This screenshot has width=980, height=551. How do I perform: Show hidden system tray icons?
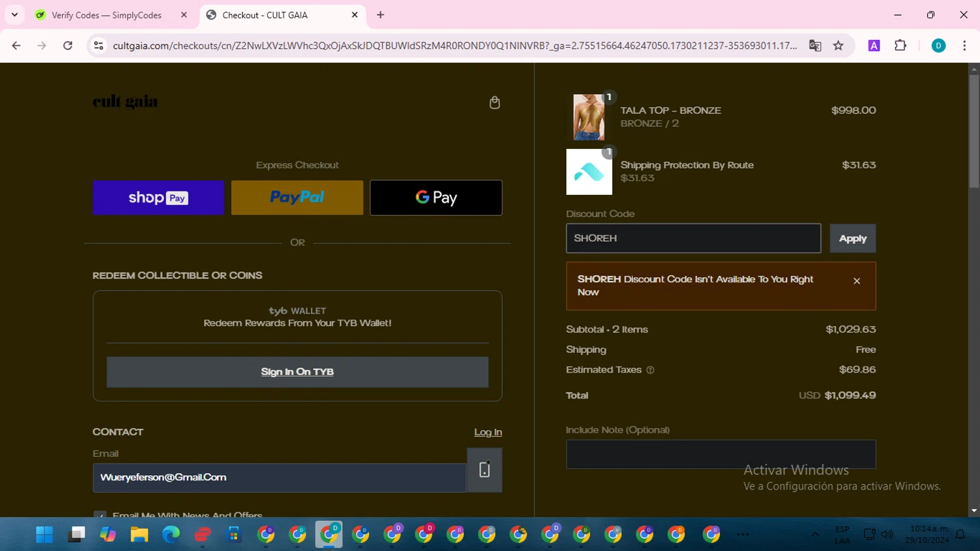coord(815,535)
